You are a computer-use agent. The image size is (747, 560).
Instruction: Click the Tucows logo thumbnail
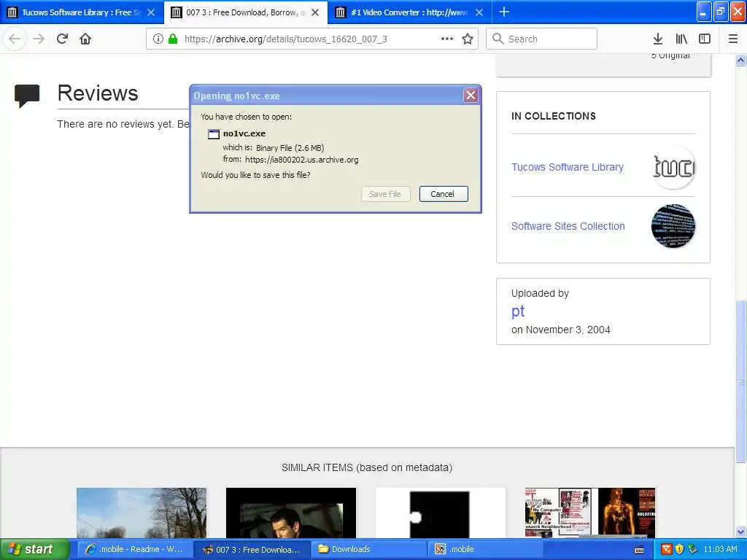pos(673,167)
